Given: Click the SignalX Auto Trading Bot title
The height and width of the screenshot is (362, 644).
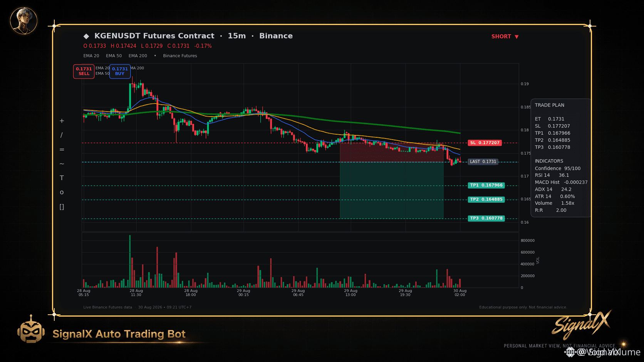Looking at the screenshot, I should (119, 334).
